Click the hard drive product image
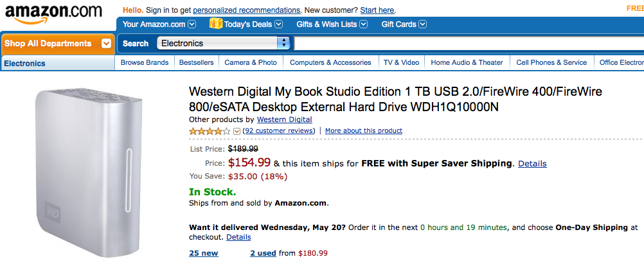Viewport: 644px width, 266px height. pos(89,171)
